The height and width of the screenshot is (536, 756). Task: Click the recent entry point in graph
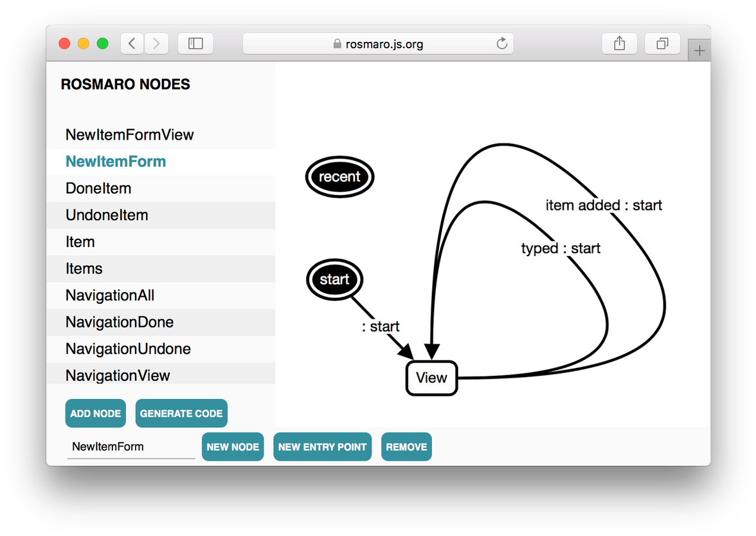pyautogui.click(x=339, y=176)
